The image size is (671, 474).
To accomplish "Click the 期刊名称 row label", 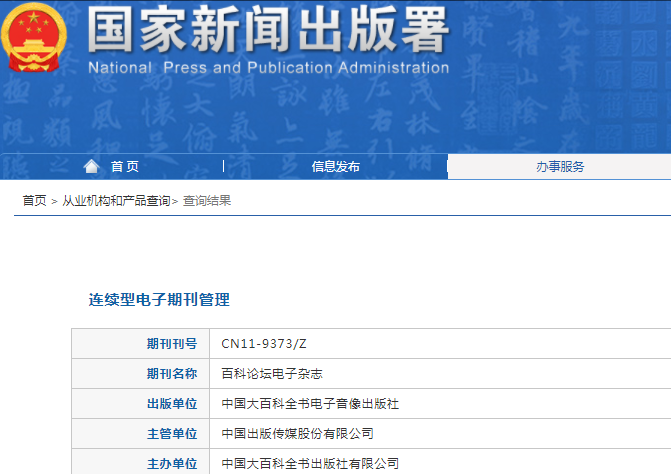I will (172, 374).
